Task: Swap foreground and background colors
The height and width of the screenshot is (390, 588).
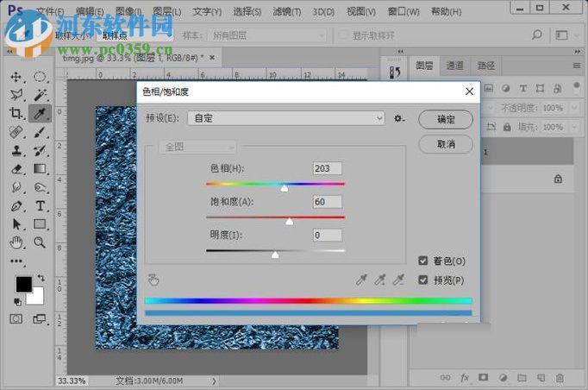Action: (x=41, y=278)
